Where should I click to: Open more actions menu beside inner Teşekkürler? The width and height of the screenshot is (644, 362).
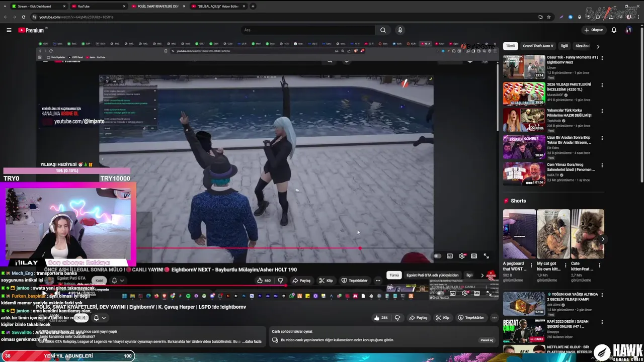(378, 281)
